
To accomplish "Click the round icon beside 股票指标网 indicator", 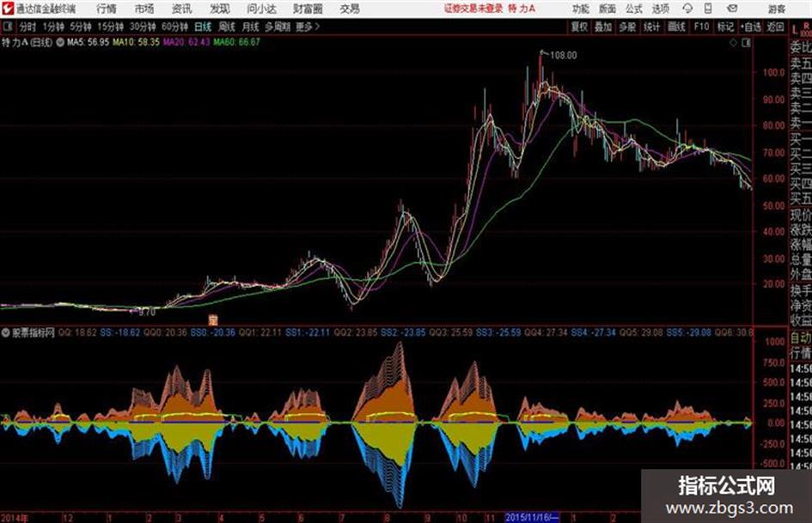I will coord(6,332).
